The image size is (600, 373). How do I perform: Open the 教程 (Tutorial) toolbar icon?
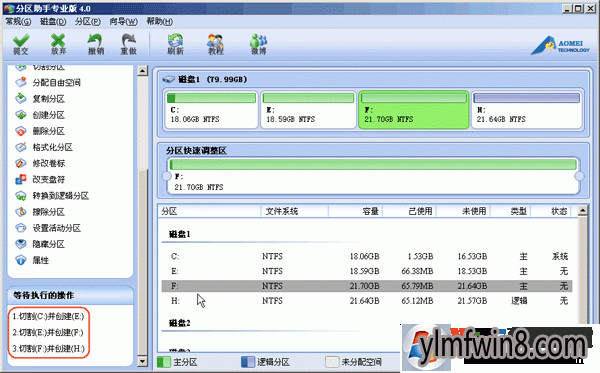pos(215,45)
